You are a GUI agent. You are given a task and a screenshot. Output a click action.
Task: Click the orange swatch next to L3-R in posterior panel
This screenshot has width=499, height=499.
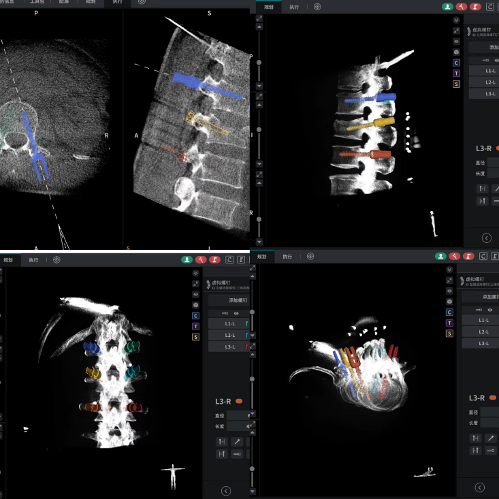point(239,401)
